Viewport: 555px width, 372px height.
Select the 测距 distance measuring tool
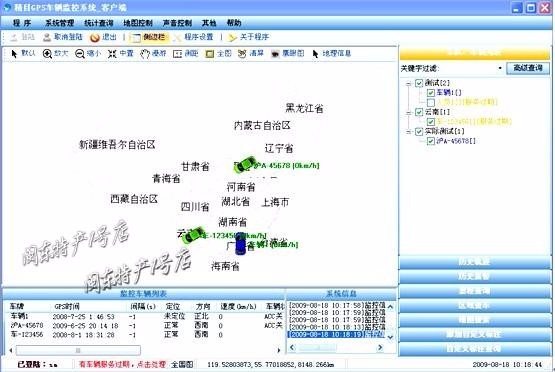[x=185, y=54]
